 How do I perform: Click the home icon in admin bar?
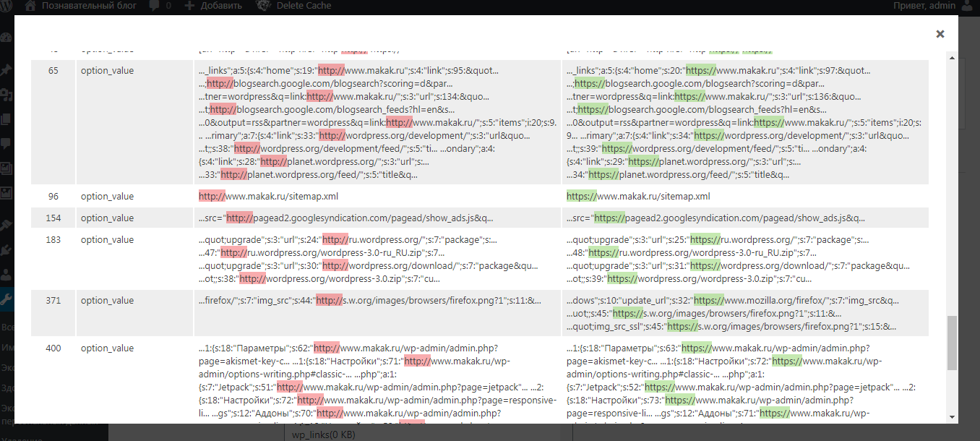(x=30, y=6)
